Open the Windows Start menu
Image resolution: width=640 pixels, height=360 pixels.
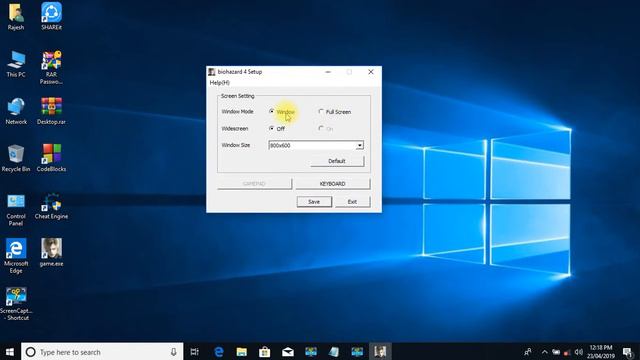click(x=10, y=352)
